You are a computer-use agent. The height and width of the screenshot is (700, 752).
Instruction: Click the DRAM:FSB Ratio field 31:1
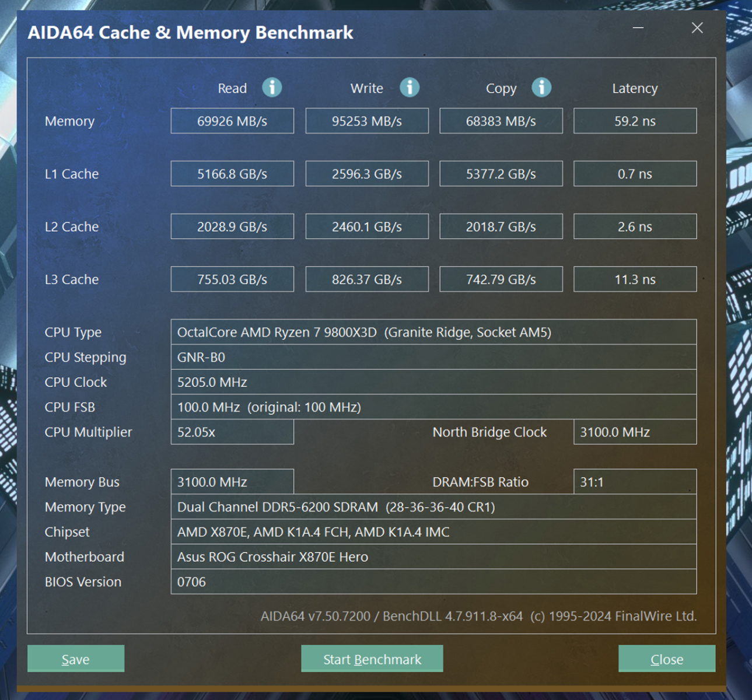(635, 482)
